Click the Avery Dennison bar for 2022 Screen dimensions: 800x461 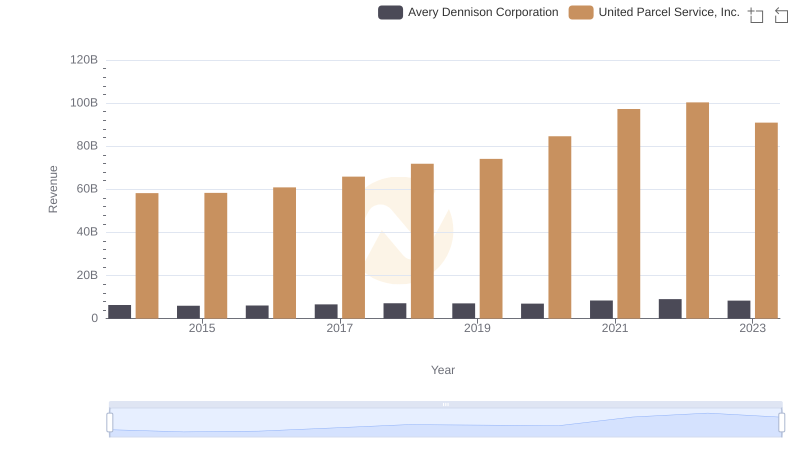point(670,309)
